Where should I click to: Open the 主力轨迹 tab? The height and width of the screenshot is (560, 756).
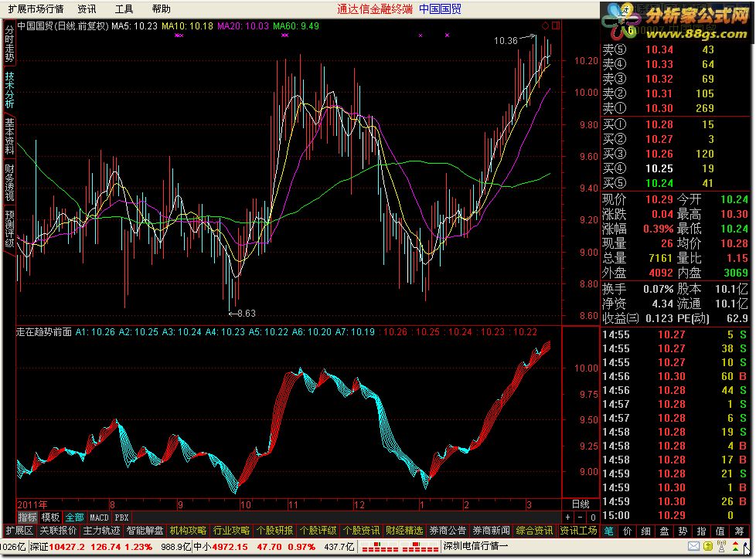click(101, 531)
